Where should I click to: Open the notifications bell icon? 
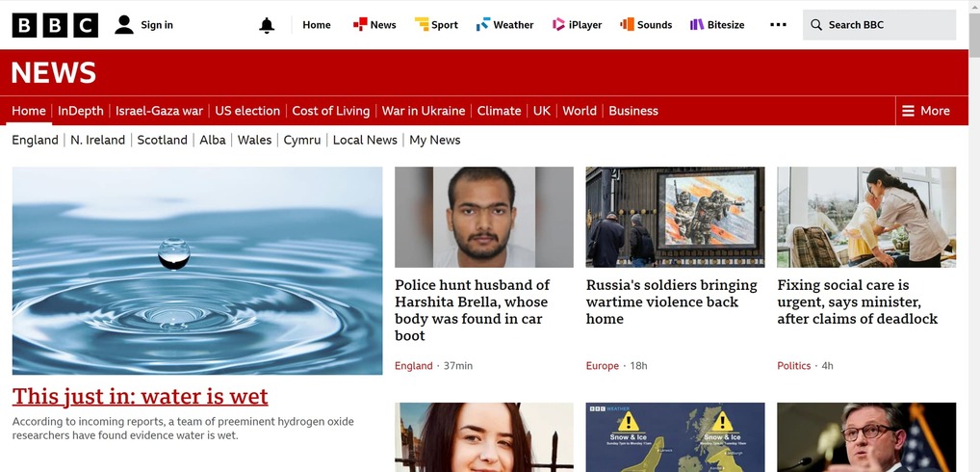pyautogui.click(x=267, y=25)
